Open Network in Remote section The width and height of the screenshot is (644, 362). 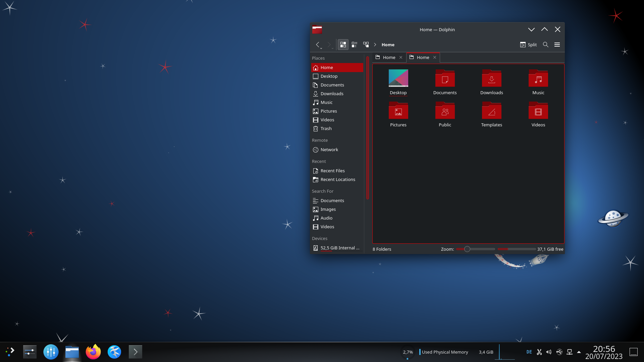[329, 149]
